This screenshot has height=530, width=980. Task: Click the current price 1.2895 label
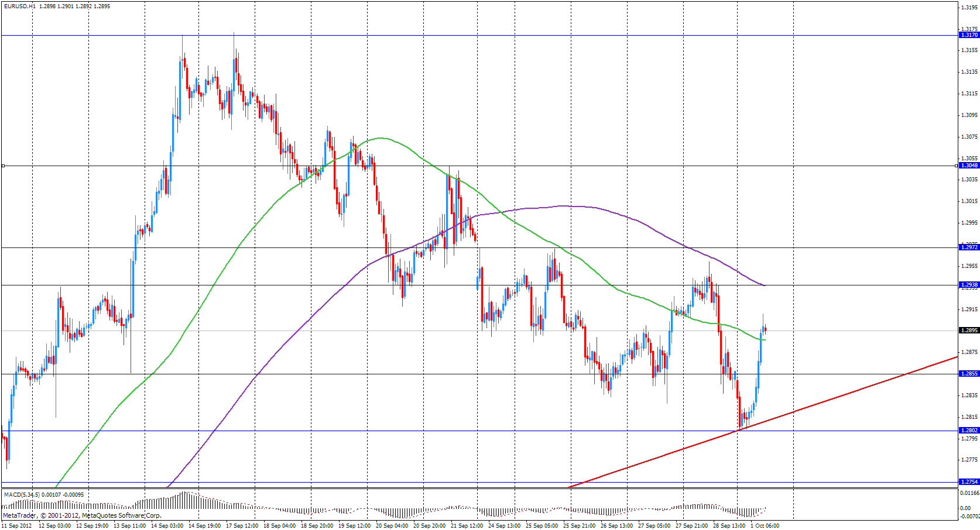[969, 331]
